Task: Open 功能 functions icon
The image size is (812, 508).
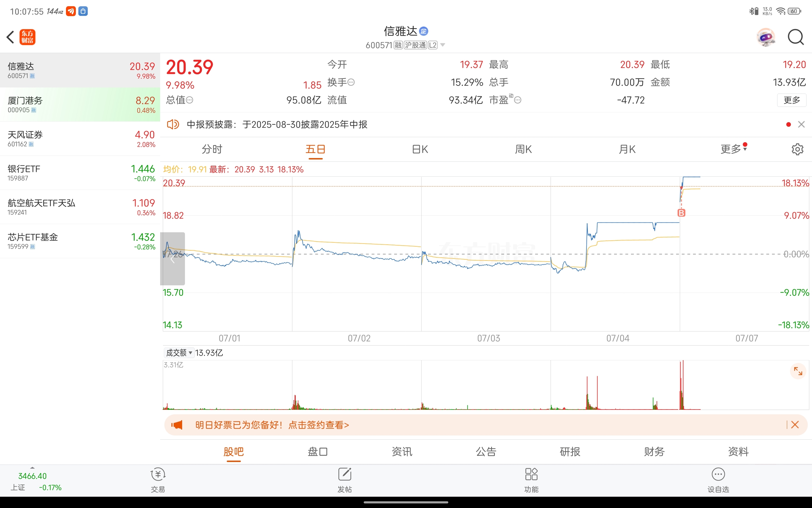Action: pyautogui.click(x=531, y=480)
